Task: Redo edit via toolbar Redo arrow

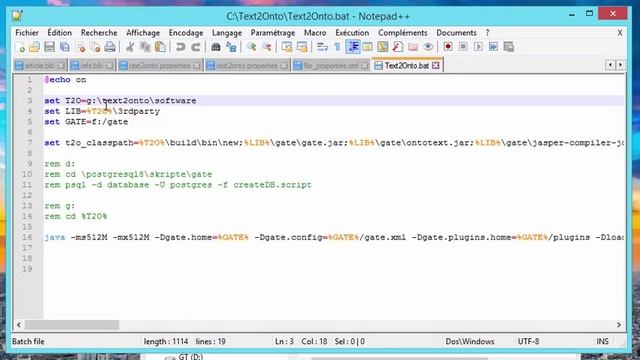Action: (x=196, y=47)
